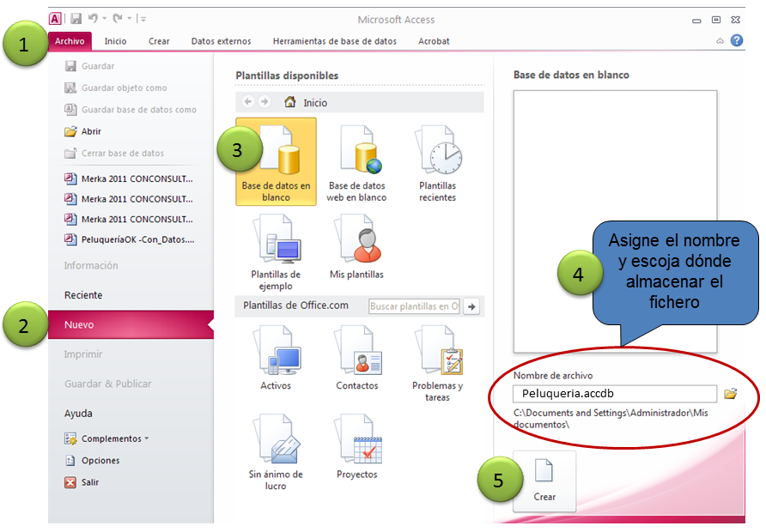Select Guardar base de datos como
This screenshot has width=766, height=532.
pyautogui.click(x=131, y=110)
